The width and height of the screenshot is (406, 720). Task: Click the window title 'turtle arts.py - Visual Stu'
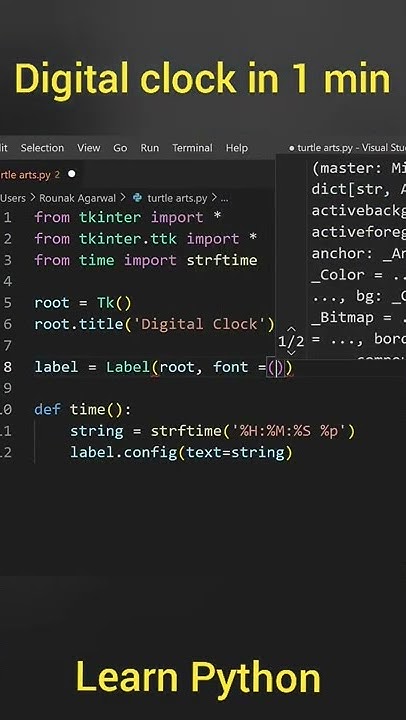point(351,148)
